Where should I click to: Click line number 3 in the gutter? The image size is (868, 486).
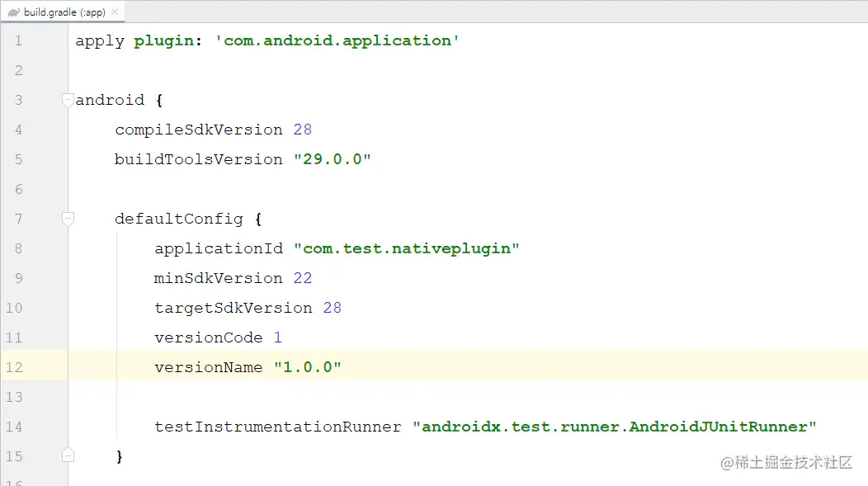pos(18,100)
